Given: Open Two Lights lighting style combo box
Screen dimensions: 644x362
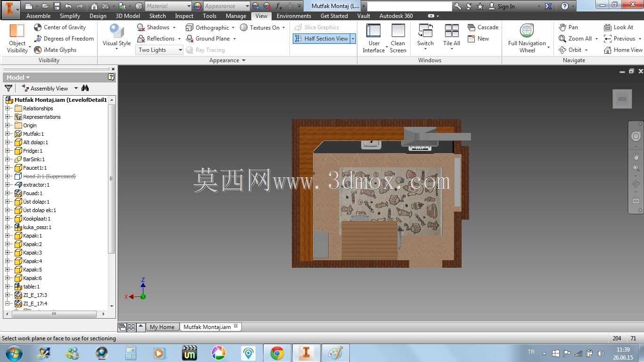Looking at the screenshot, I should pyautogui.click(x=159, y=50).
